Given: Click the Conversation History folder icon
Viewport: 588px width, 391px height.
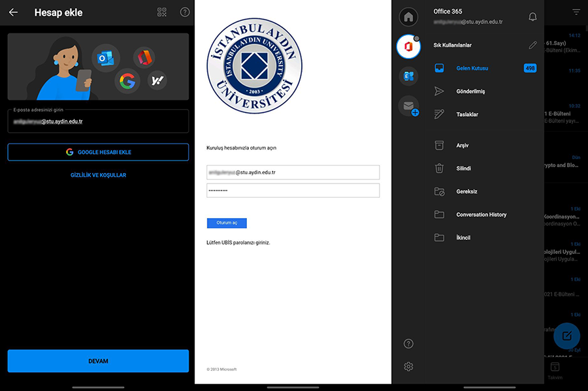Looking at the screenshot, I should (439, 215).
